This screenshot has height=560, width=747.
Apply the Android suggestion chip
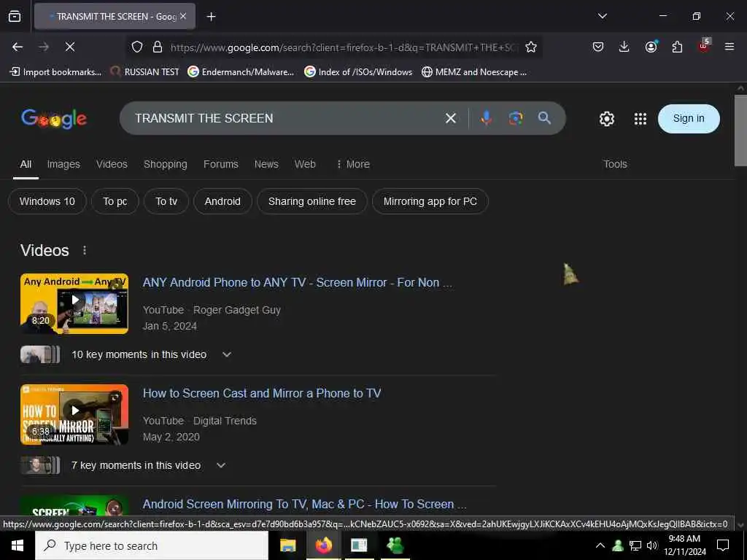pos(222,201)
